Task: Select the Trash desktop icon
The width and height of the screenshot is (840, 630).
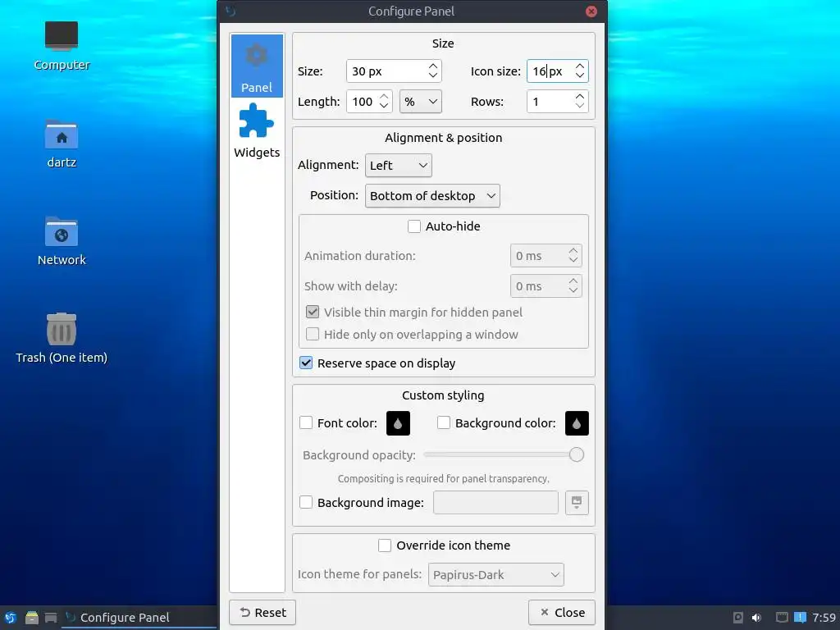Action: 62,339
